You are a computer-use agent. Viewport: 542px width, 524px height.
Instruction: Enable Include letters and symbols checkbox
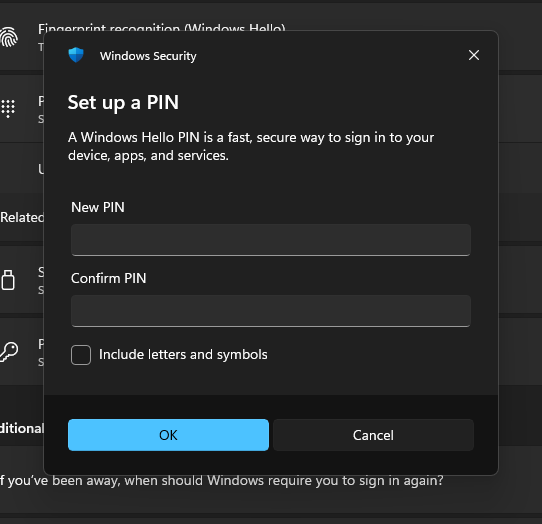pyautogui.click(x=81, y=355)
